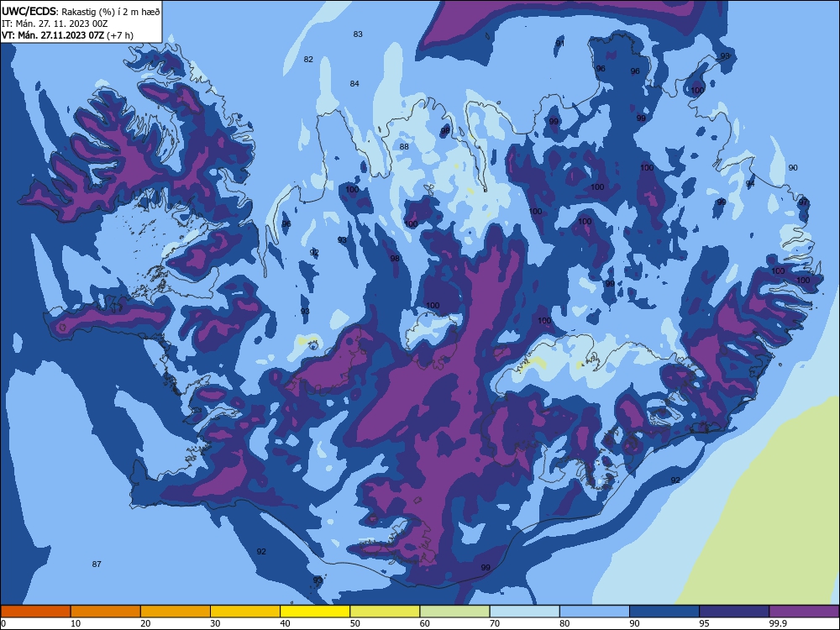Click the pale yellow 50–60 legend swatch
This screenshot has height=630, width=840.
pyautogui.click(x=386, y=612)
